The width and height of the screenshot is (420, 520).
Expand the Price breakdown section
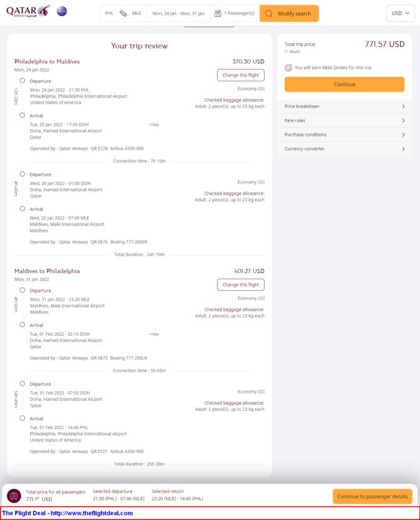click(344, 107)
